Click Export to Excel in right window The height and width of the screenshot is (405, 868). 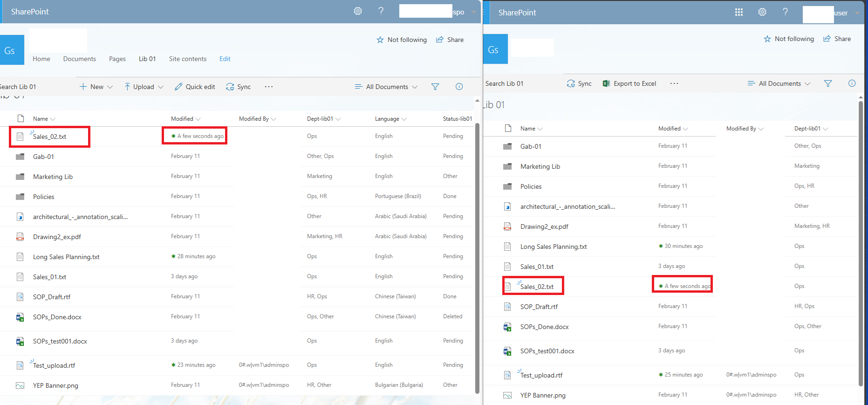(629, 83)
